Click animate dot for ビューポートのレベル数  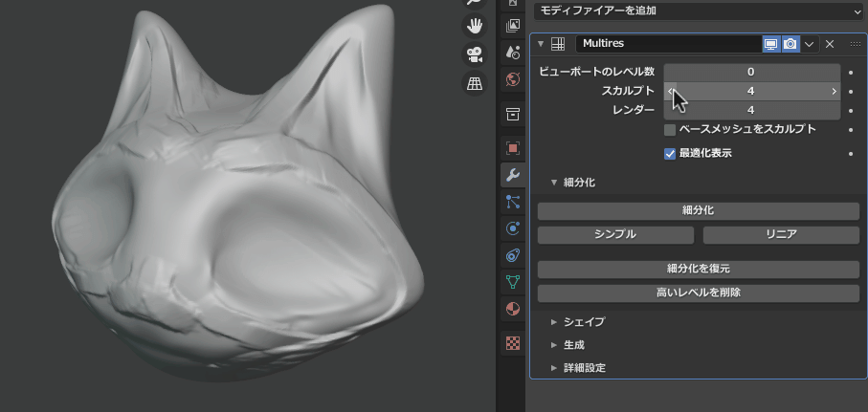(x=851, y=72)
